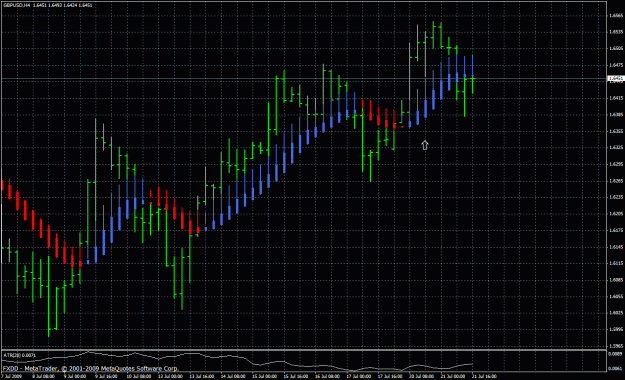625x380 pixels.
Task: Click the 21 Jul 00:00 time label
Action: [x=452, y=376]
